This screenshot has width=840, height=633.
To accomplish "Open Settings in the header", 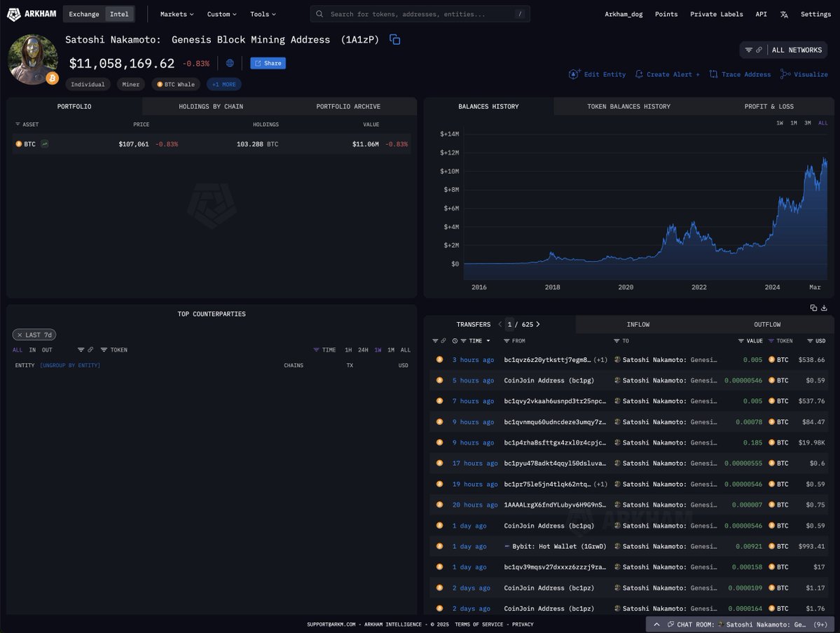I will 816,14.
